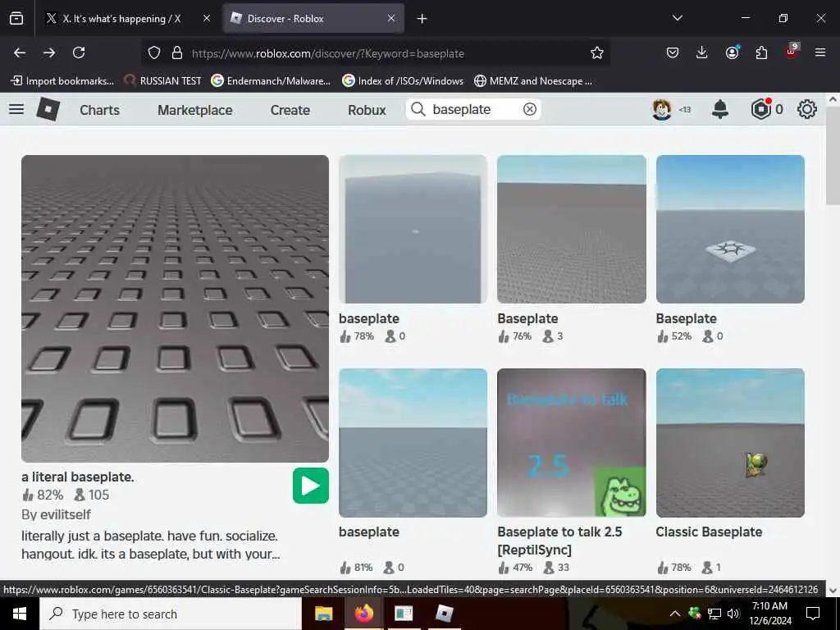This screenshot has width=840, height=630.
Task: Go back to previous page
Action: 20,52
